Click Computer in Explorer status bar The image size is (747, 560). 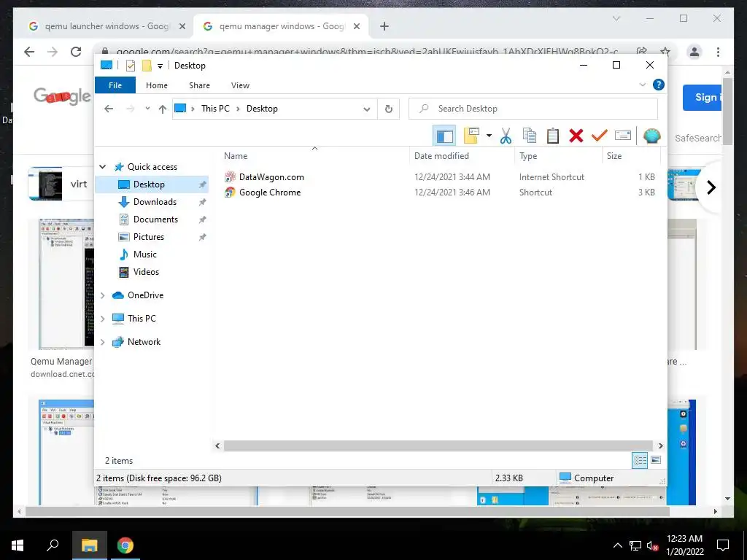click(x=587, y=478)
